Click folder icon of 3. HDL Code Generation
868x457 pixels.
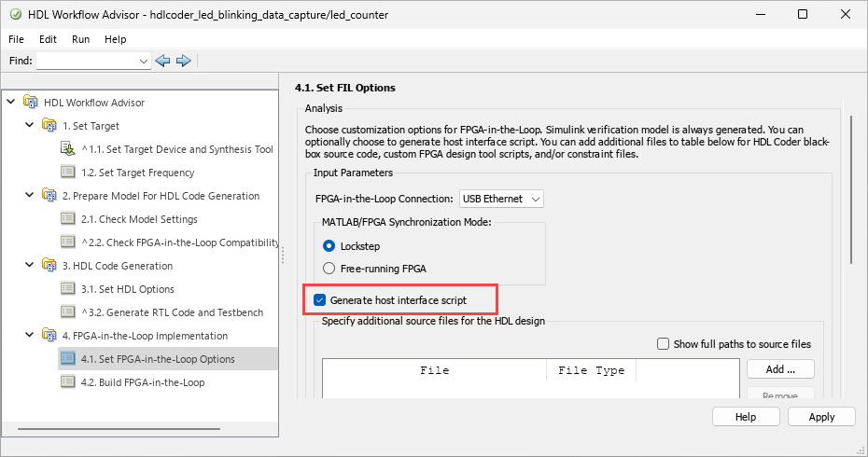pos(49,265)
